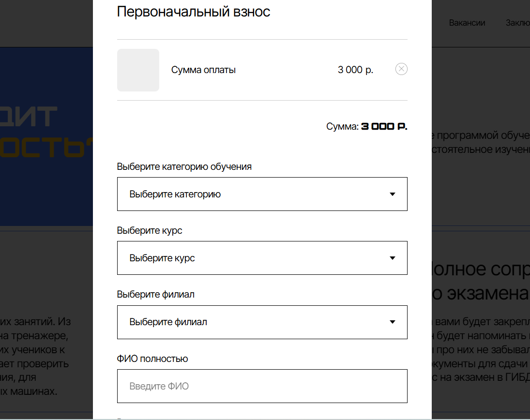Click the arrow icon in the branch dropdown
The width and height of the screenshot is (530, 420).
click(x=392, y=322)
